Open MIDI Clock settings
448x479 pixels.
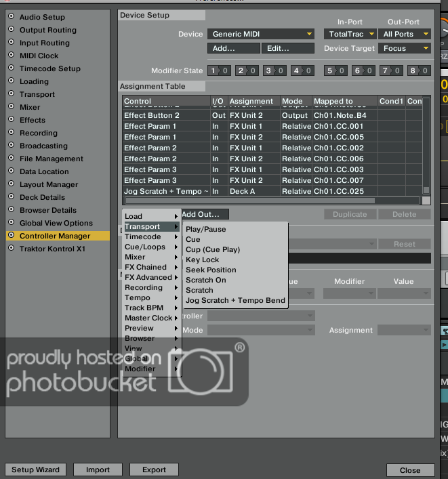click(x=39, y=56)
